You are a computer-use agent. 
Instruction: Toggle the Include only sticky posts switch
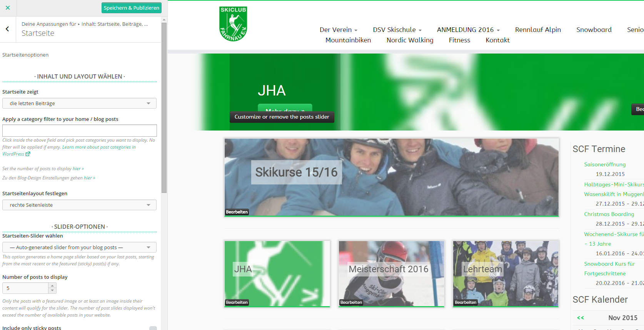(153, 328)
